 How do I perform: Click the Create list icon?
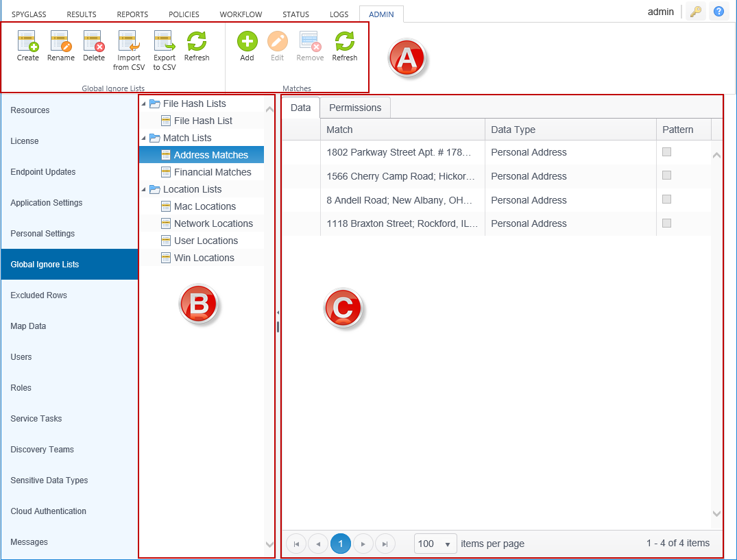(27, 42)
